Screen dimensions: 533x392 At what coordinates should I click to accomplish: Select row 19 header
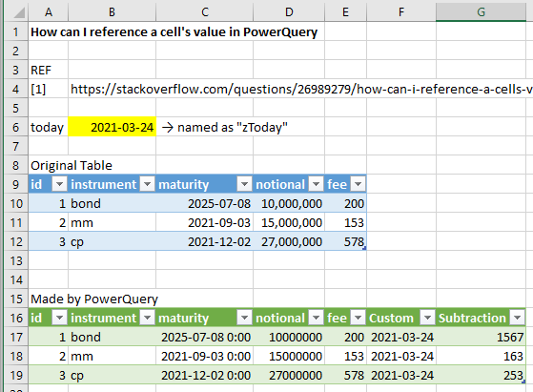click(x=16, y=375)
